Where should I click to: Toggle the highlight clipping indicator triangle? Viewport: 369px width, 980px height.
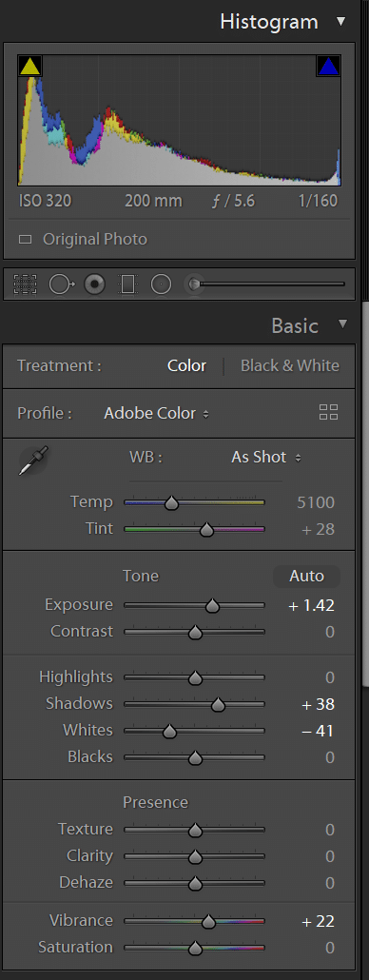(x=328, y=67)
